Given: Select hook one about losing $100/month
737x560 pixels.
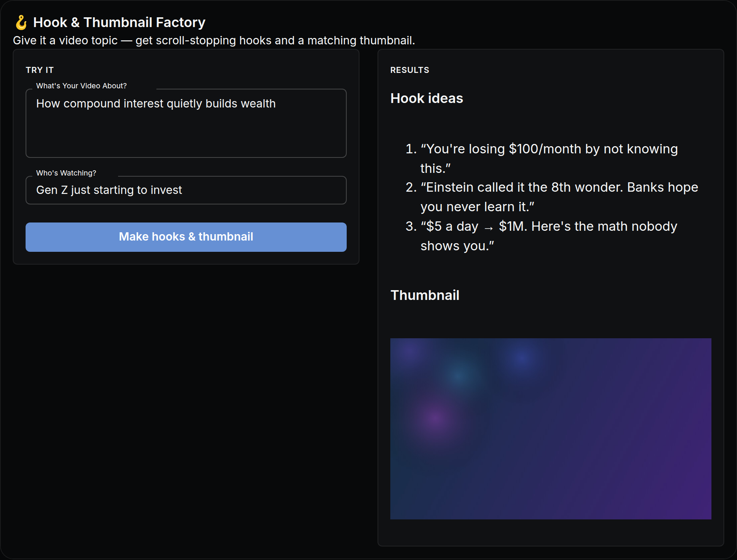Looking at the screenshot, I should coord(549,159).
